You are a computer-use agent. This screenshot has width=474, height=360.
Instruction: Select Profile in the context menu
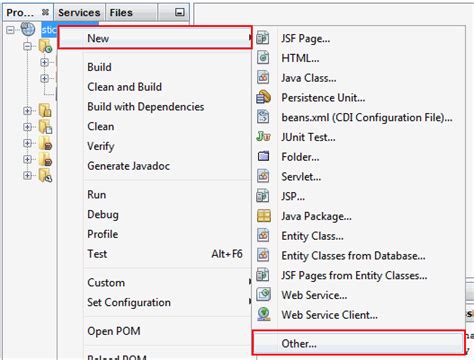[103, 234]
